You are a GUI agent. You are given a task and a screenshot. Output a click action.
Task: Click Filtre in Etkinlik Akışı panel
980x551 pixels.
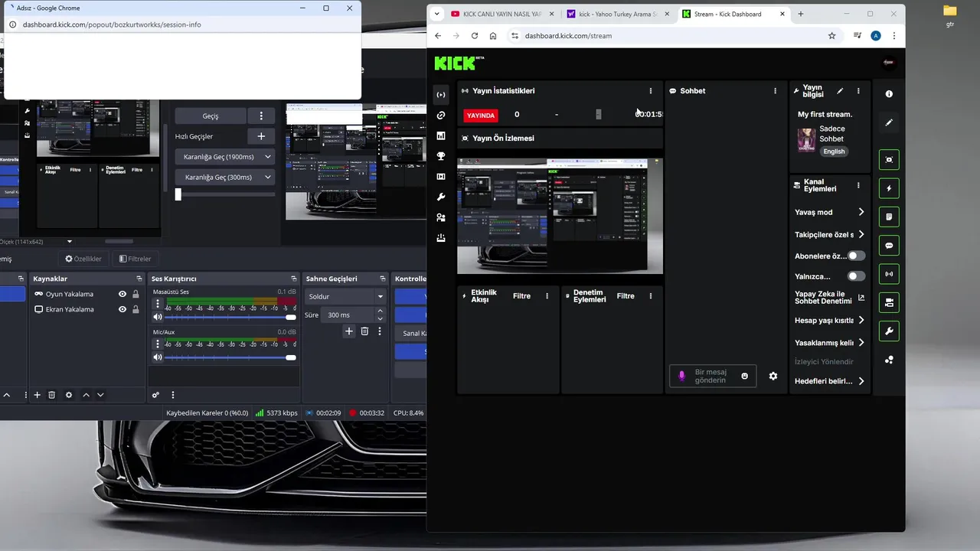tap(521, 296)
